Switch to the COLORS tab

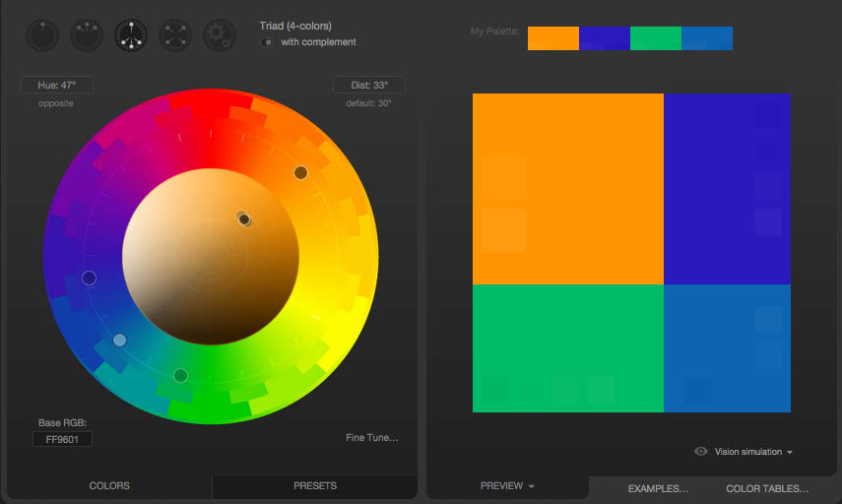click(109, 486)
